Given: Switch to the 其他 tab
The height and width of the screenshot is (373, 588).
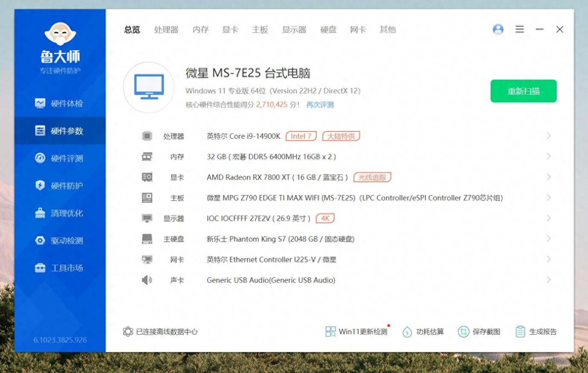Looking at the screenshot, I should [388, 29].
